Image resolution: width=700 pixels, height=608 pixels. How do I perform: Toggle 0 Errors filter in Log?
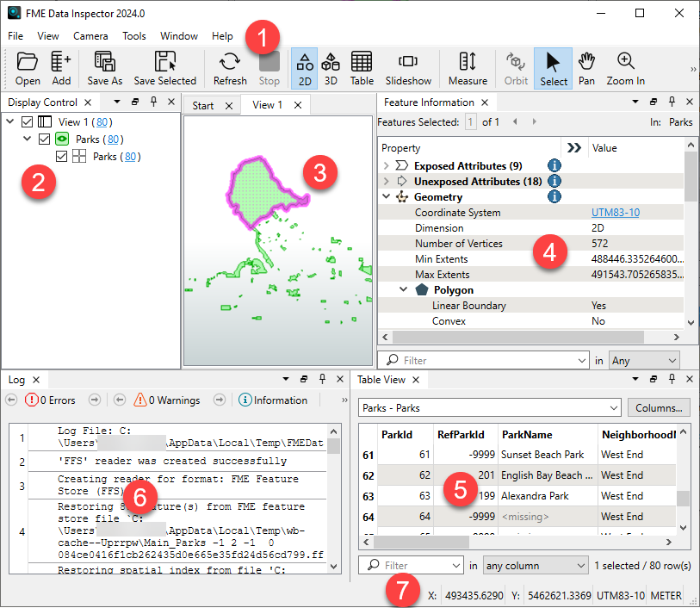click(50, 400)
